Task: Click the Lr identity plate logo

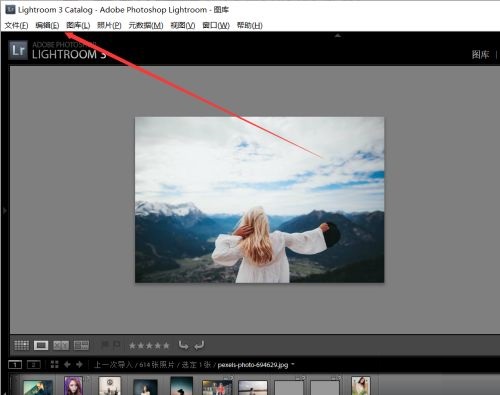Action: [x=18, y=50]
